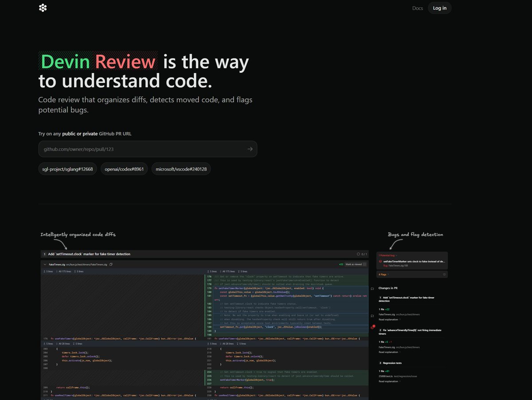The image size is (532, 400).
Task: Click the Log in button
Action: click(440, 8)
